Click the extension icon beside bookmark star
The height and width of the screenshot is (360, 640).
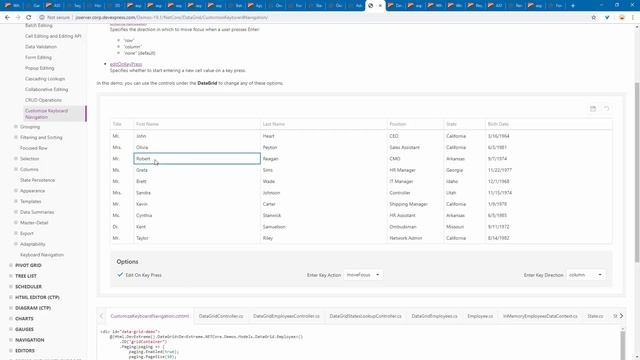[x=607, y=18]
